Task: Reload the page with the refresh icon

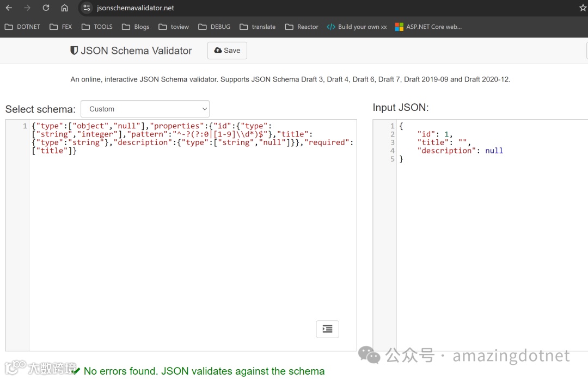Action: [46, 8]
